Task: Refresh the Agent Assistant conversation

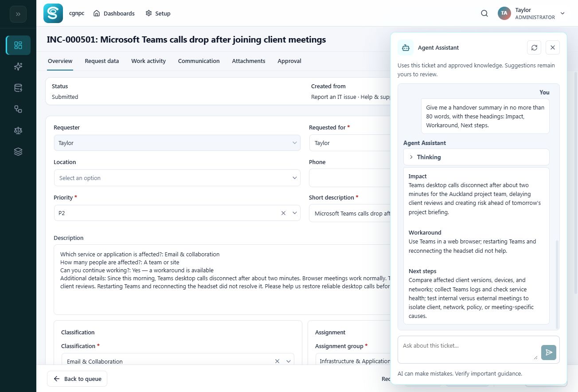Action: click(534, 47)
